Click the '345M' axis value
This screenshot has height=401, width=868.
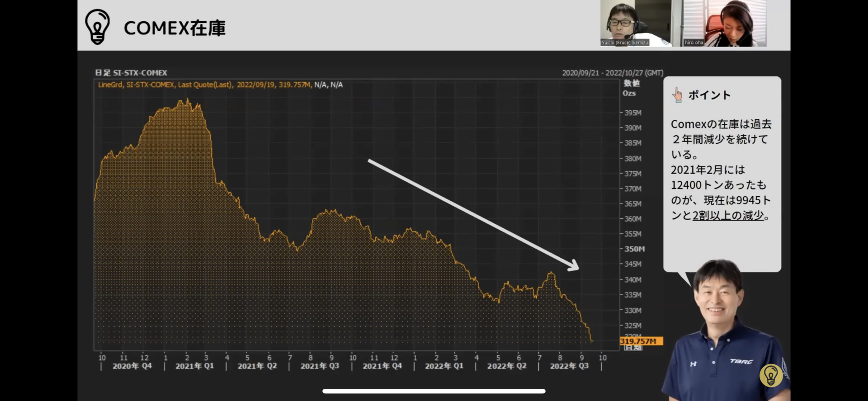(x=633, y=264)
